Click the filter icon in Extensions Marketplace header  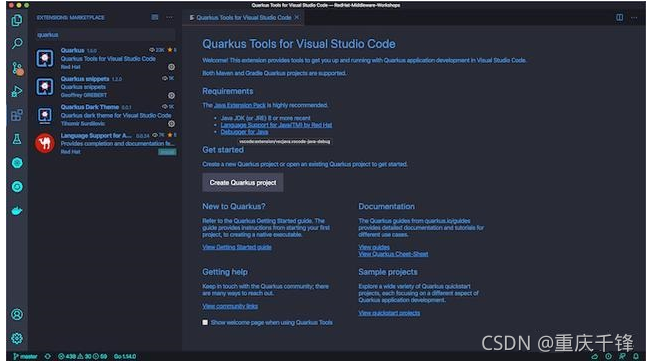click(x=155, y=17)
